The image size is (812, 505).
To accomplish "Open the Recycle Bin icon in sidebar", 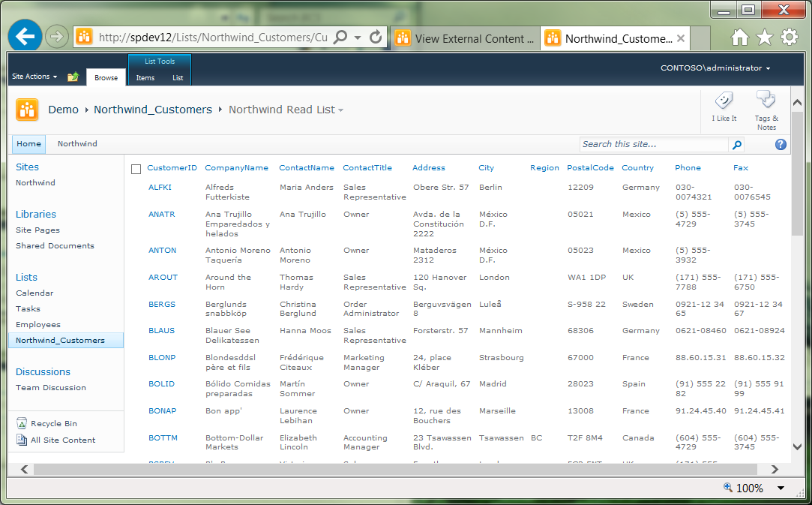I will tap(22, 424).
